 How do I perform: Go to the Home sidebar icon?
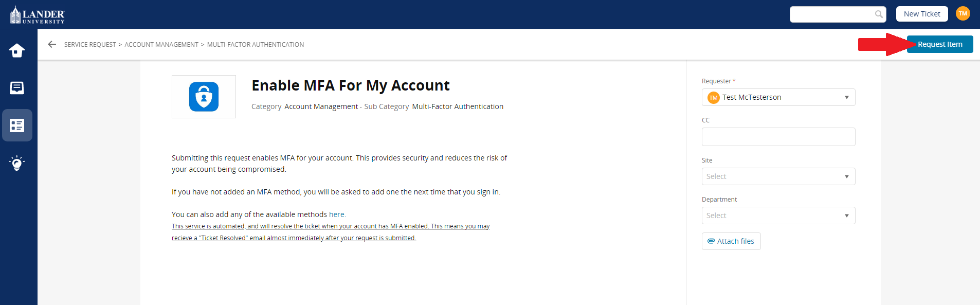(17, 50)
